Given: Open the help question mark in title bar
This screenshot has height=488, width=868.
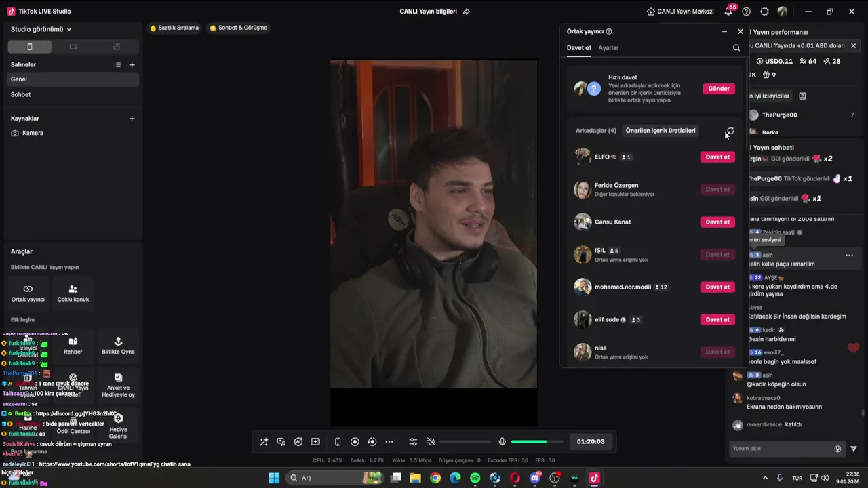Looking at the screenshot, I should click(747, 12).
